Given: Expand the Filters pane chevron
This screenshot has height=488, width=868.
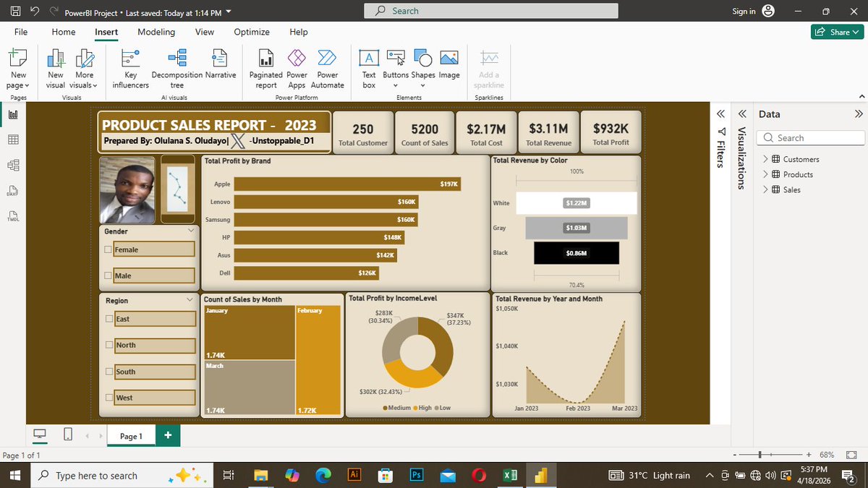Looking at the screenshot, I should pos(720,114).
